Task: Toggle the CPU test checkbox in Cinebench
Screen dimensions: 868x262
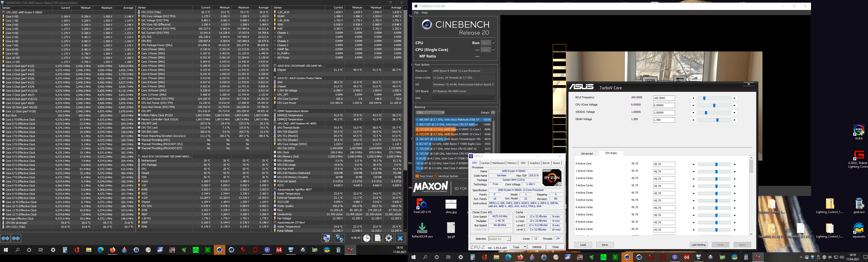Action: pyautogui.click(x=494, y=43)
